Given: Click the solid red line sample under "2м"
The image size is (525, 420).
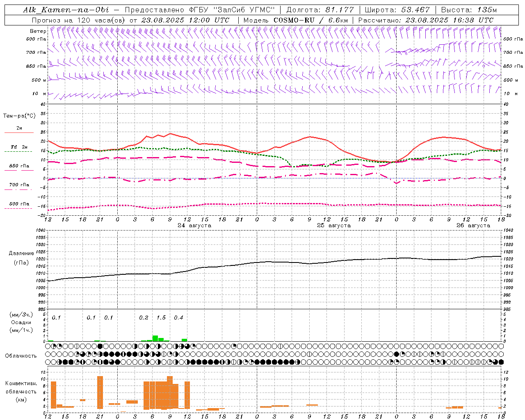Looking at the screenshot, I should 19,132.
